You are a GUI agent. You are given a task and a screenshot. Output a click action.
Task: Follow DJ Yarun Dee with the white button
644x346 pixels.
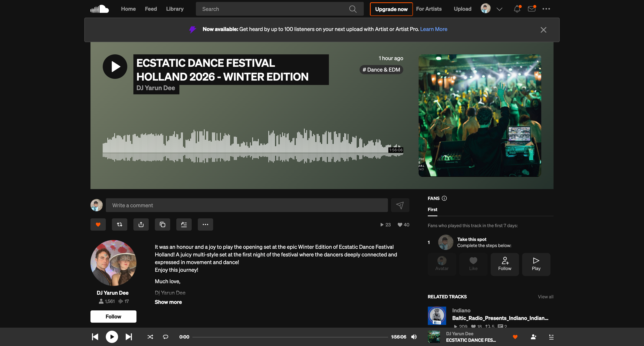click(x=113, y=317)
